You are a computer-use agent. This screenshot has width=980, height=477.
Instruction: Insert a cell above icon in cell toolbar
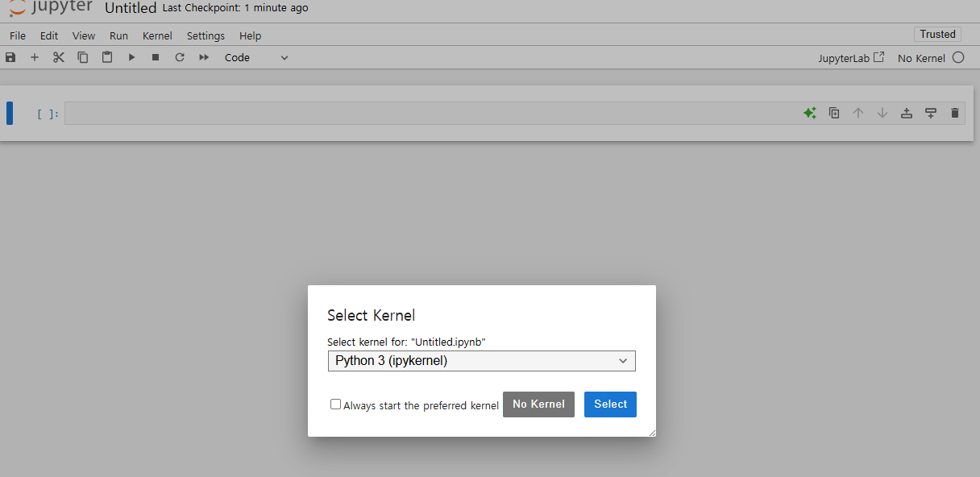click(x=907, y=114)
